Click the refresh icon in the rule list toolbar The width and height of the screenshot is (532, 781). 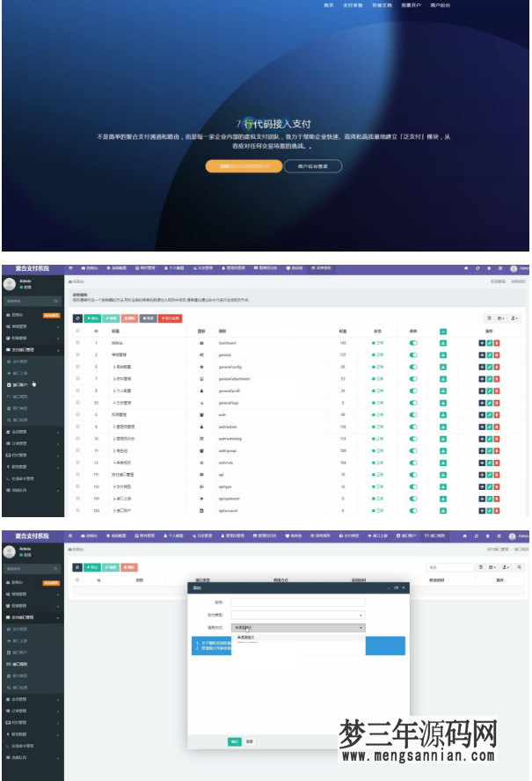pos(77,318)
